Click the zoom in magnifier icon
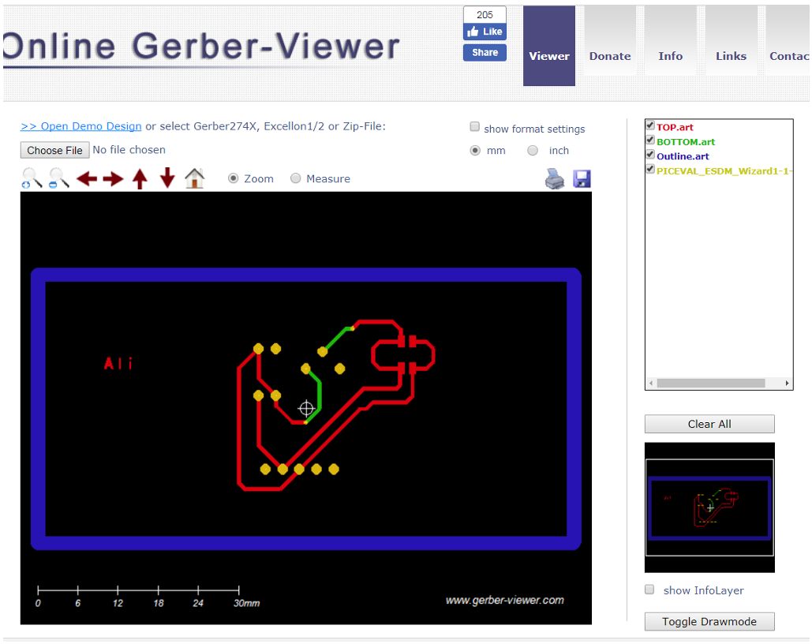The width and height of the screenshot is (812, 644). [32, 178]
